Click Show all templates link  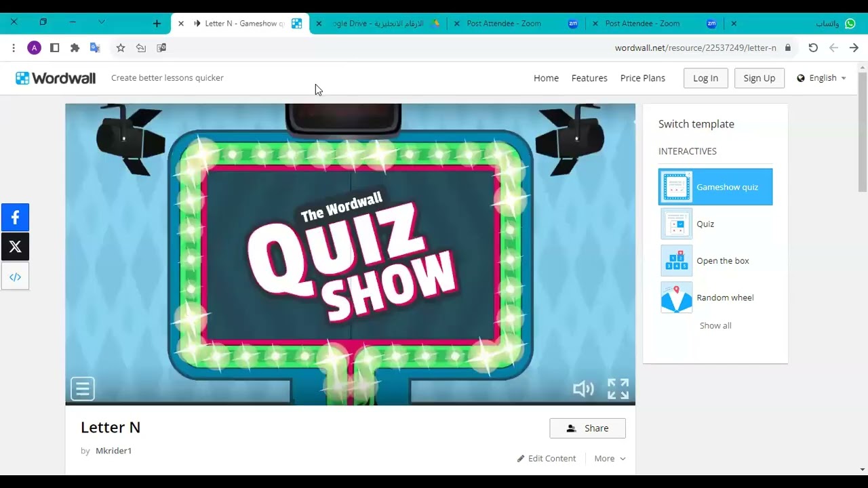click(715, 325)
